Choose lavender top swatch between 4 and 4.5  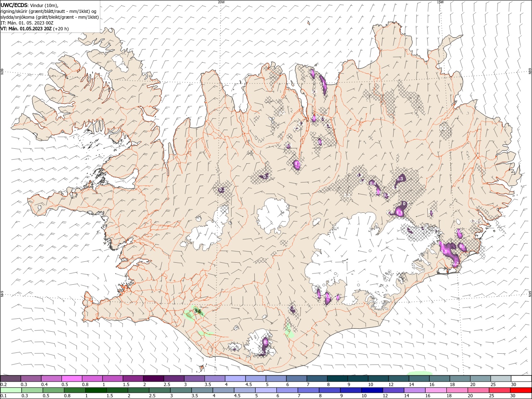point(235,378)
